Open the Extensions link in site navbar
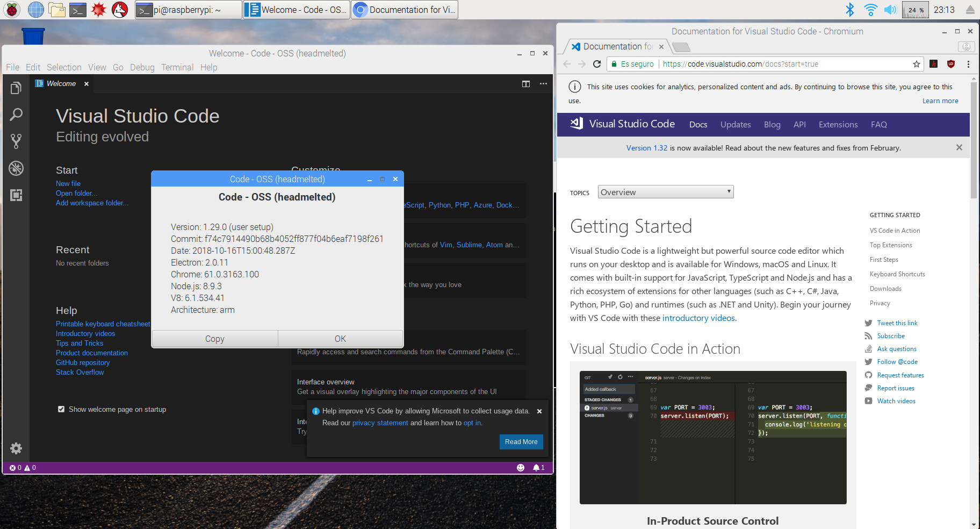 pos(838,125)
